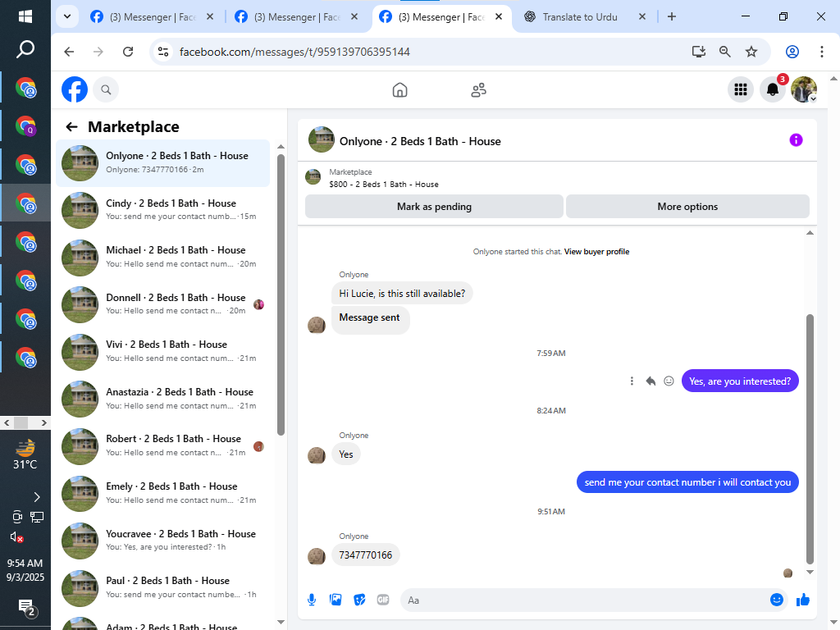840x630 pixels.
Task: Choose a sticker with the sticker icon
Action: pos(359,600)
